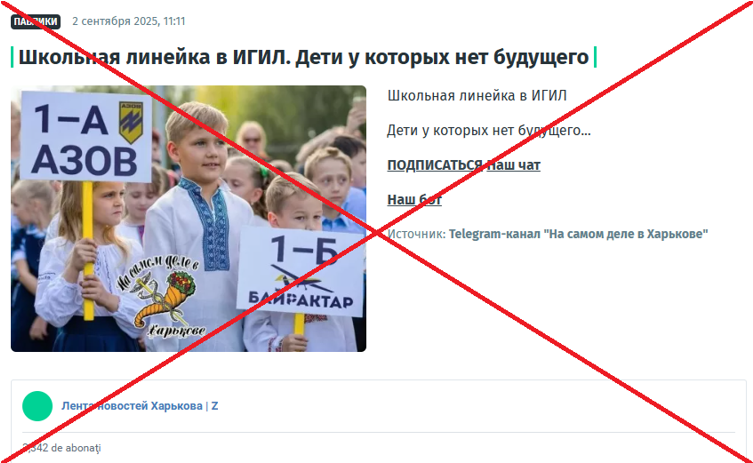Image resolution: width=753 pixels, height=463 pixels.
Task: Open the green channel avatar circle
Action: tap(37, 406)
